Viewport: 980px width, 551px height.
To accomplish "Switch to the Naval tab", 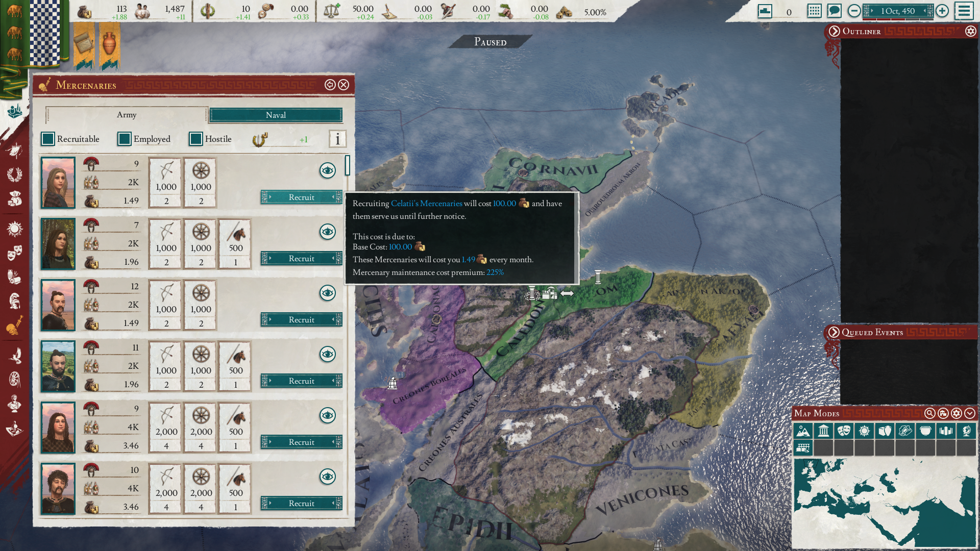I will [276, 115].
